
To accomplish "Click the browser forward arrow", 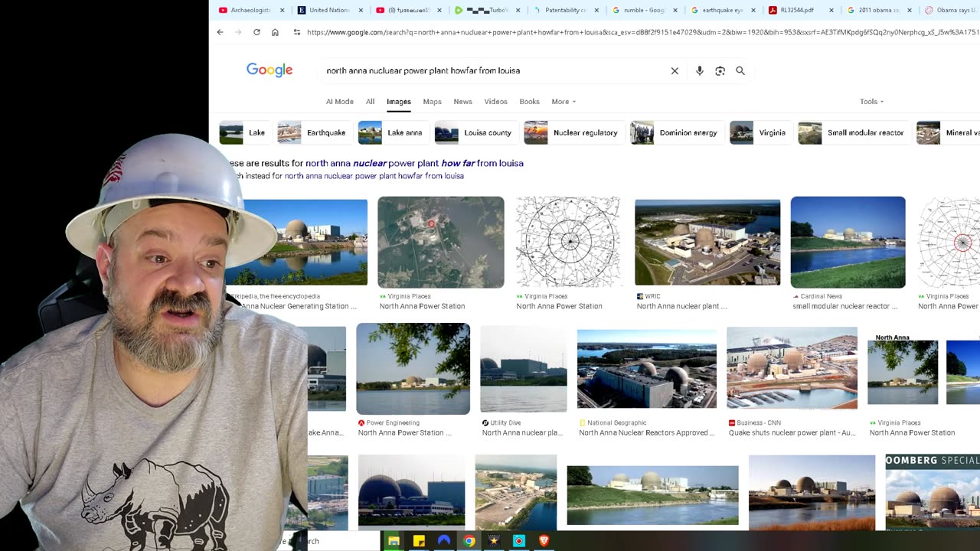I will (x=238, y=32).
